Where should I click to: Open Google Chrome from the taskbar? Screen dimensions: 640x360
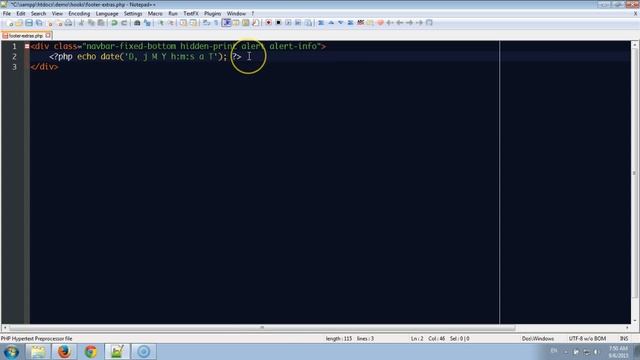click(91, 351)
